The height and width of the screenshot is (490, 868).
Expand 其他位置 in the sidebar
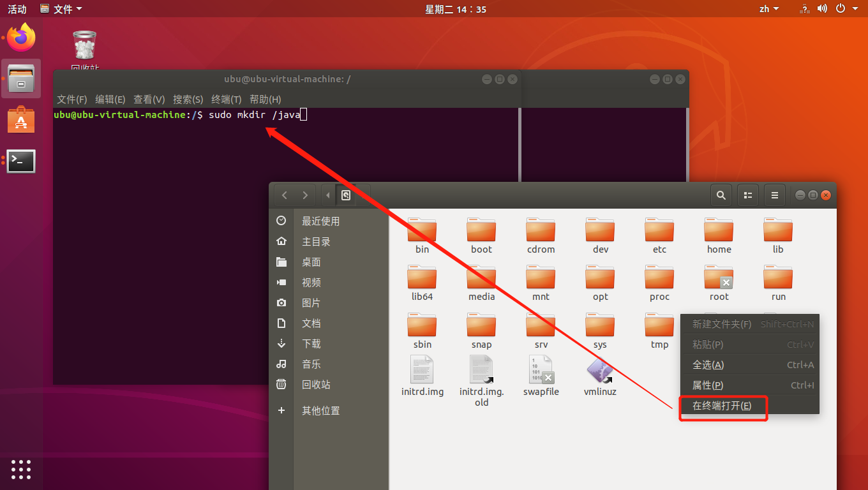319,410
